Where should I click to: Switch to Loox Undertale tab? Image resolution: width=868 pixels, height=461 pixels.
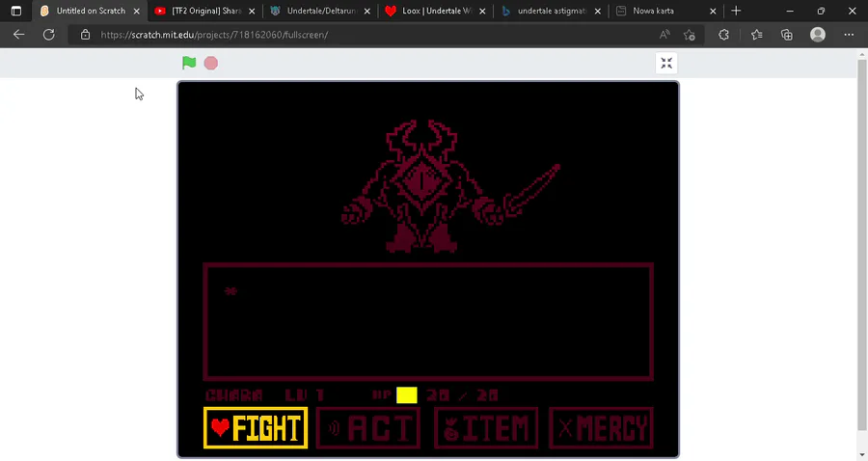coord(436,11)
